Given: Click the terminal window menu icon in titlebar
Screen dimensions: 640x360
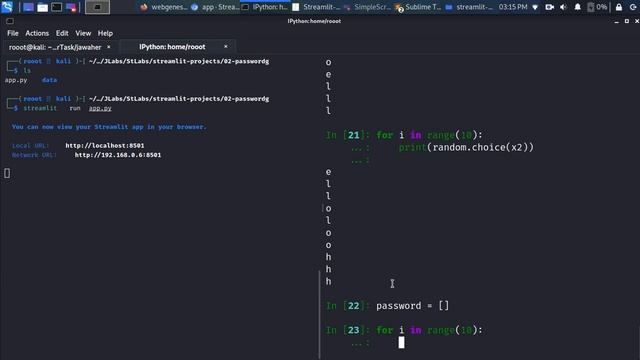Looking at the screenshot, I should [10, 21].
